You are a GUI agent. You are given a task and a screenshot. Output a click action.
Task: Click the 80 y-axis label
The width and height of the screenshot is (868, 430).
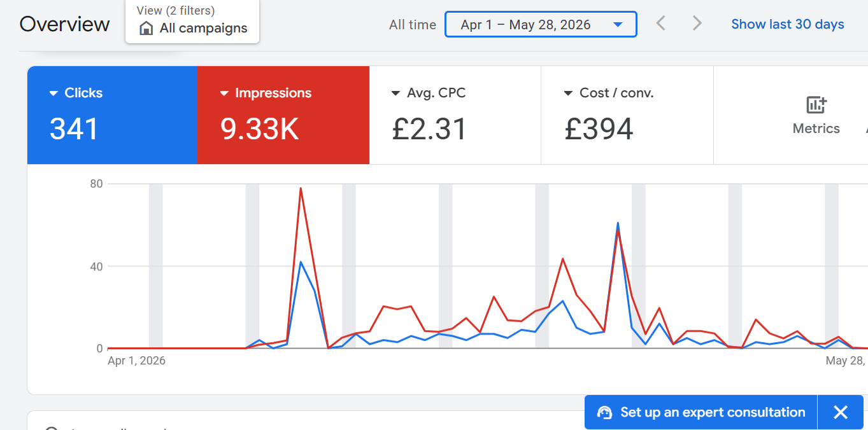(96, 184)
